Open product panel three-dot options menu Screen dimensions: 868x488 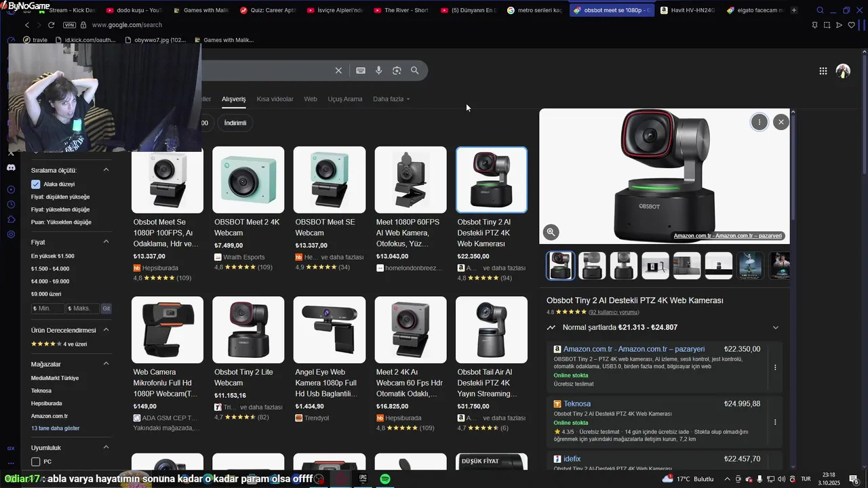tap(759, 122)
